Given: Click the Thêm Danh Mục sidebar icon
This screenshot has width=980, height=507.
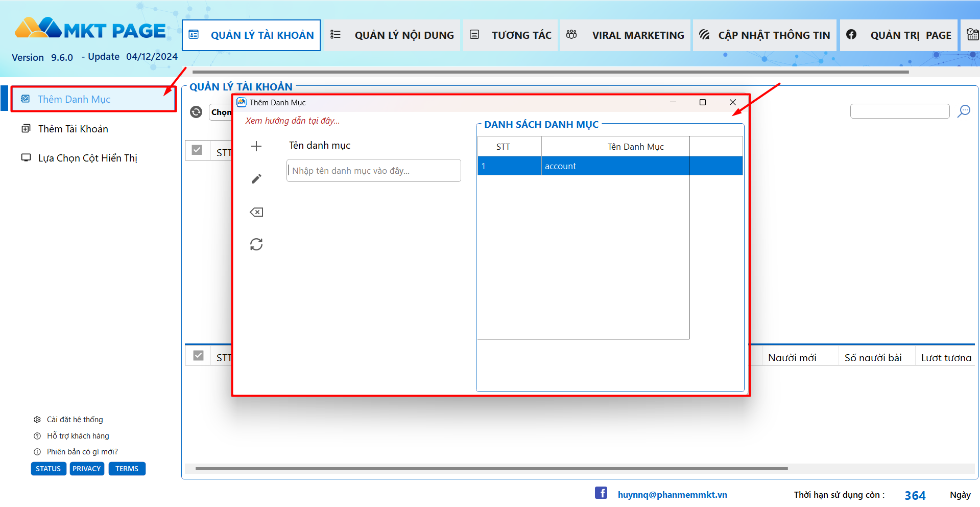Looking at the screenshot, I should pos(25,99).
